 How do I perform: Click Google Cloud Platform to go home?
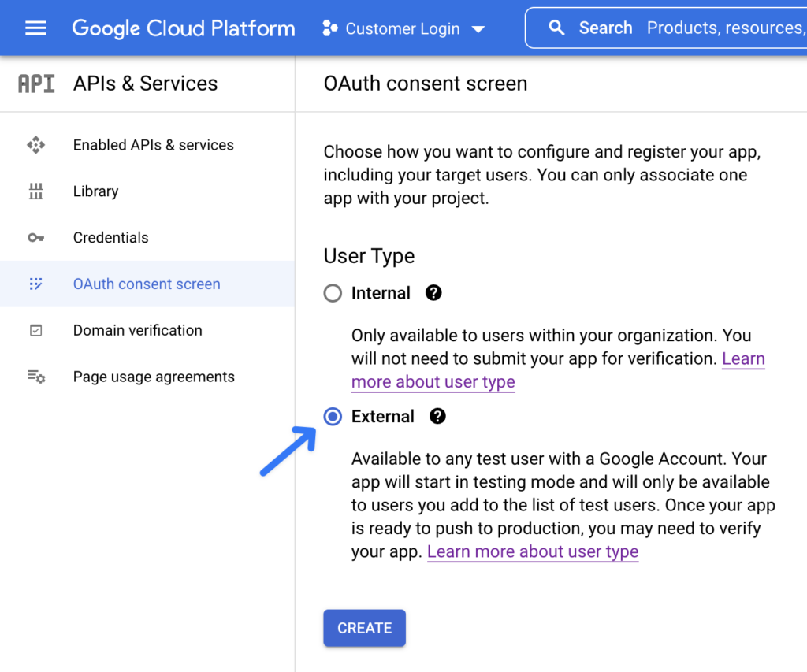point(183,28)
